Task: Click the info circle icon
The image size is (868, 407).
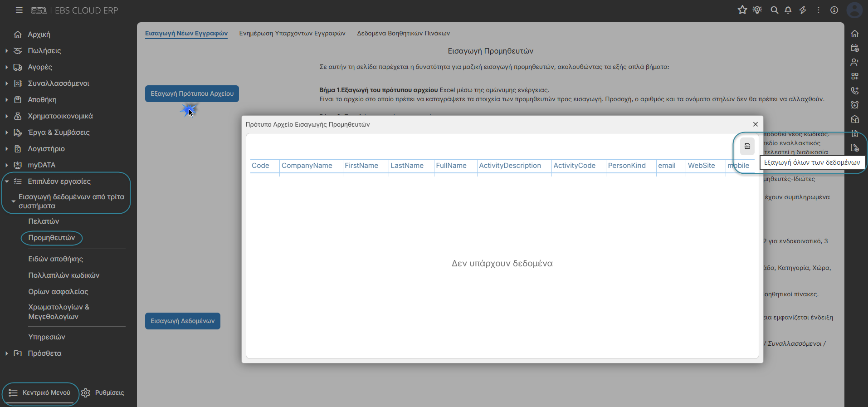Action: click(x=834, y=10)
